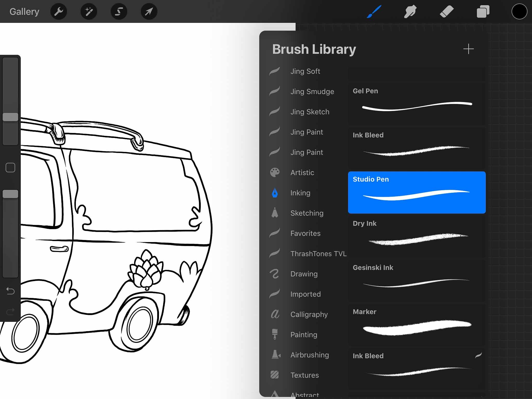Choose the Gesinski Ink brush
Image resolution: width=532 pixels, height=399 pixels.
click(417, 281)
